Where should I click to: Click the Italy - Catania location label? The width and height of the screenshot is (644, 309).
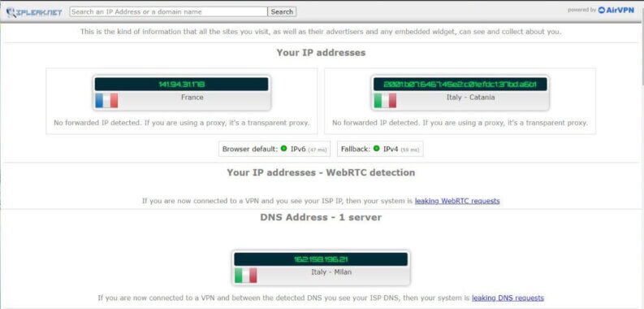point(471,98)
